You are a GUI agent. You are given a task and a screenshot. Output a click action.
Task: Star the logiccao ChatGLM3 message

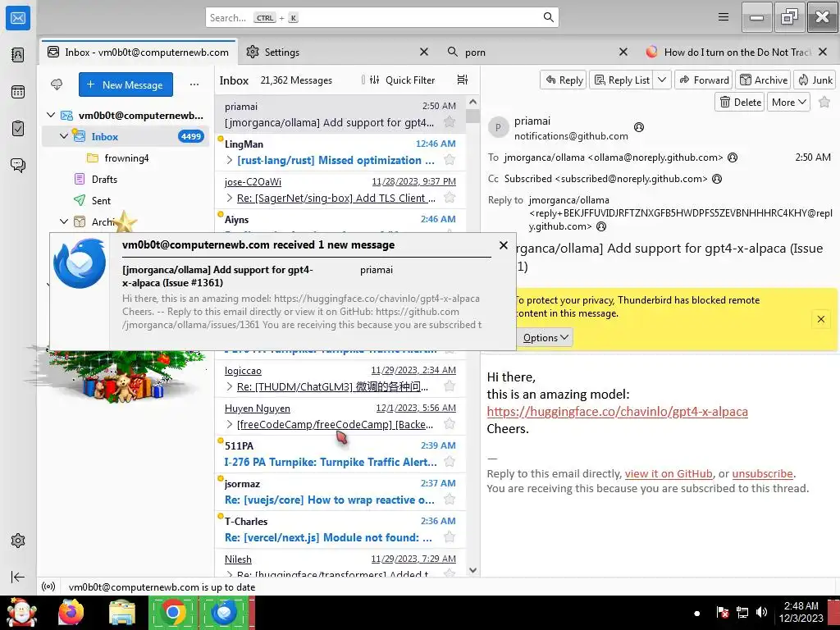[450, 386]
